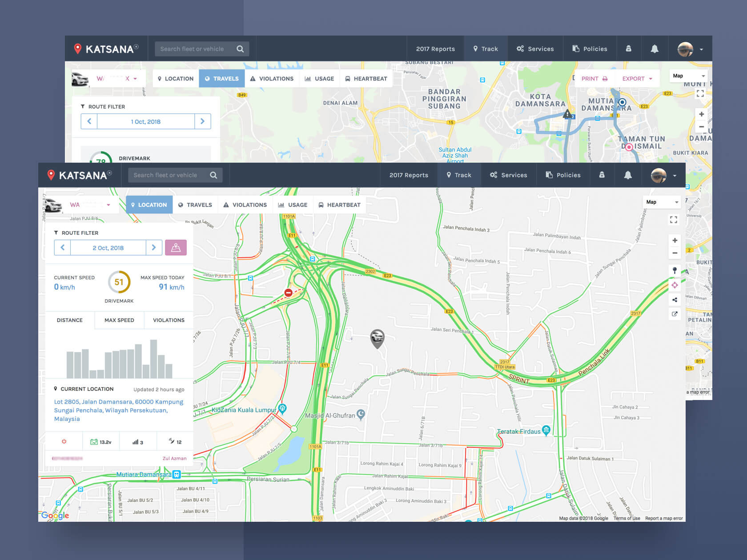Click LOCATION tab in back window
747x560 pixels.
click(x=176, y=79)
